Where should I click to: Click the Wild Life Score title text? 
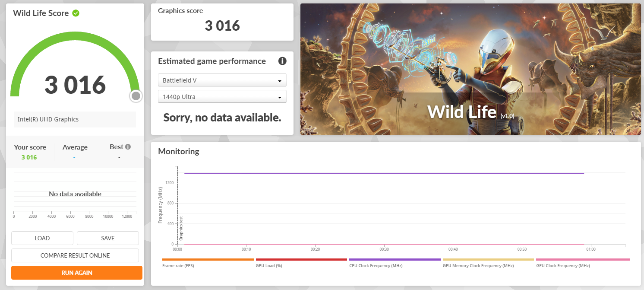[41, 13]
